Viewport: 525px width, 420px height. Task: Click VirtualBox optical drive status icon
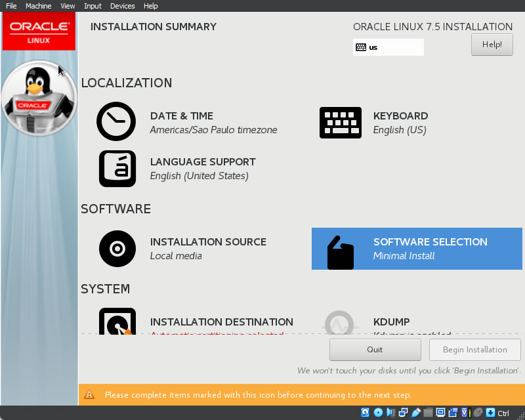tap(378, 412)
